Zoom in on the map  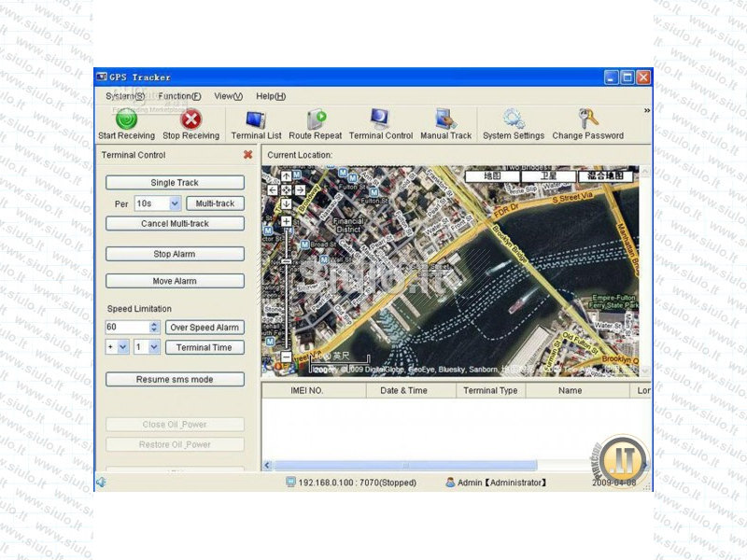tap(287, 221)
